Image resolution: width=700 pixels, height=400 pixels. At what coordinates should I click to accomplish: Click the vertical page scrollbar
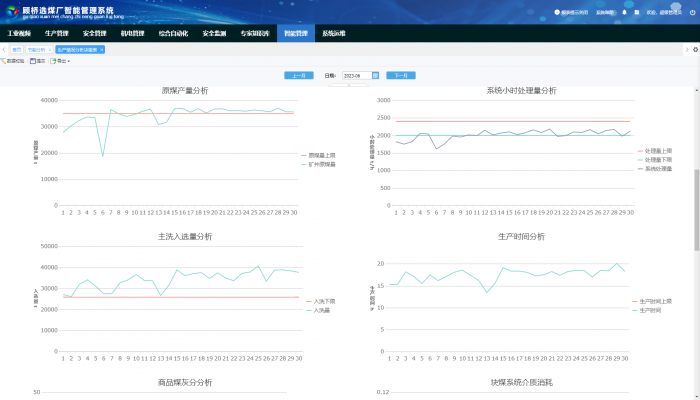coord(696,200)
